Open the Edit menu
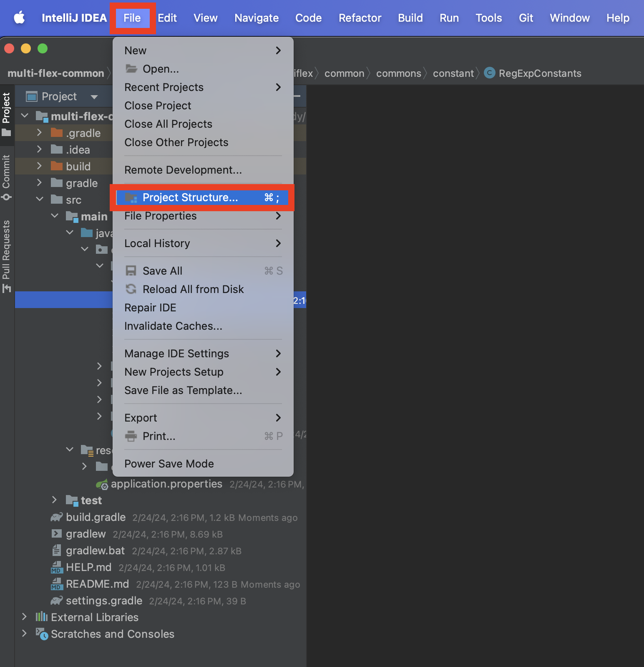The height and width of the screenshot is (667, 644). (x=167, y=18)
